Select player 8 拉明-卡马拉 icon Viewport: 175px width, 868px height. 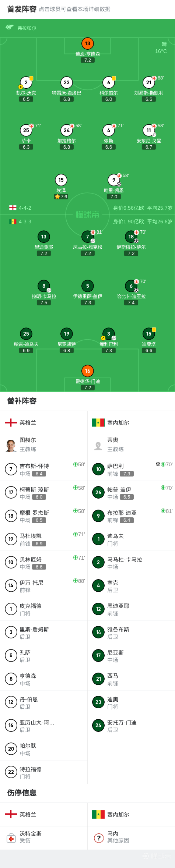click(x=44, y=286)
